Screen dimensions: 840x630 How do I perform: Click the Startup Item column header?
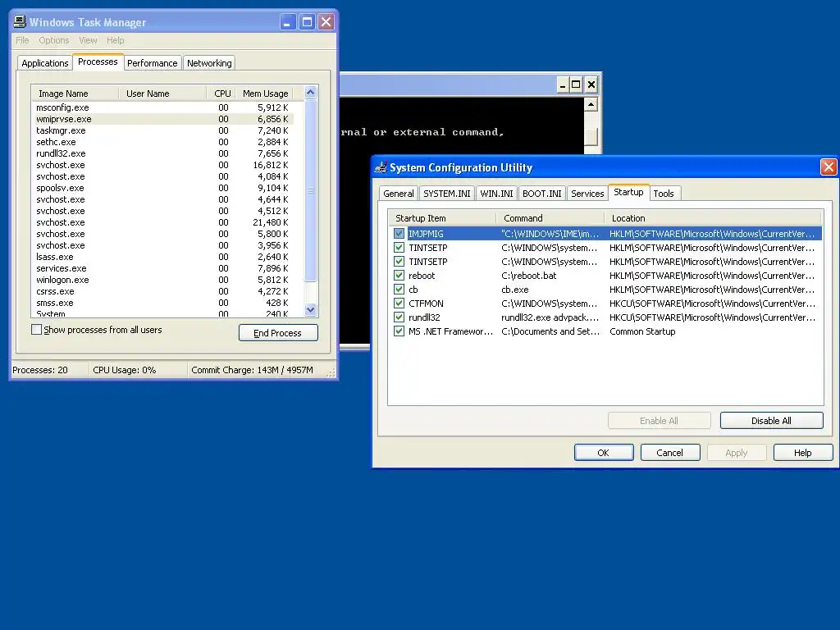pos(442,218)
